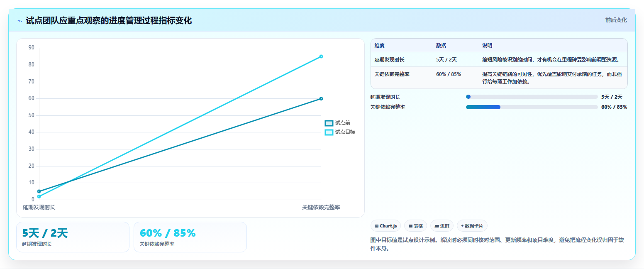Click the 90 y-axis tick label

32,48
